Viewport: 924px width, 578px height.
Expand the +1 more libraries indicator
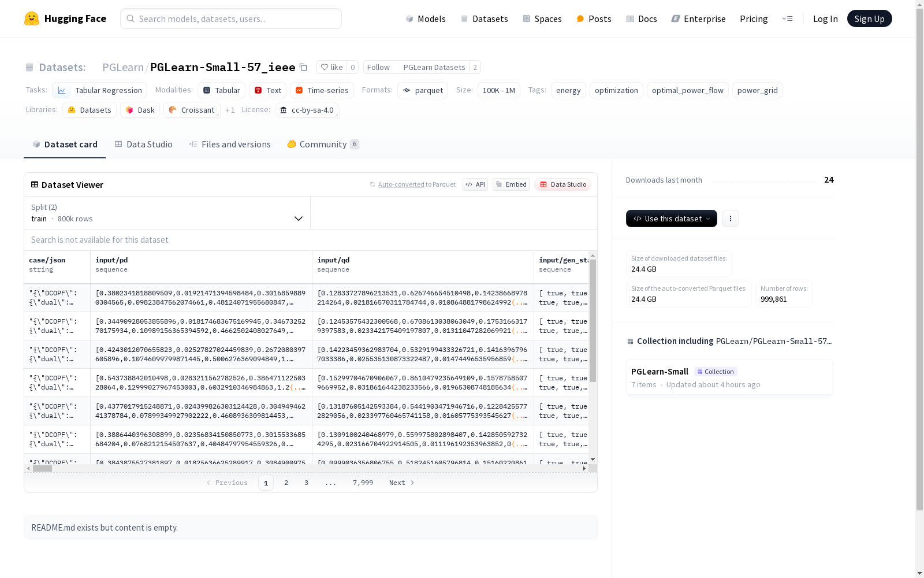[x=230, y=110]
